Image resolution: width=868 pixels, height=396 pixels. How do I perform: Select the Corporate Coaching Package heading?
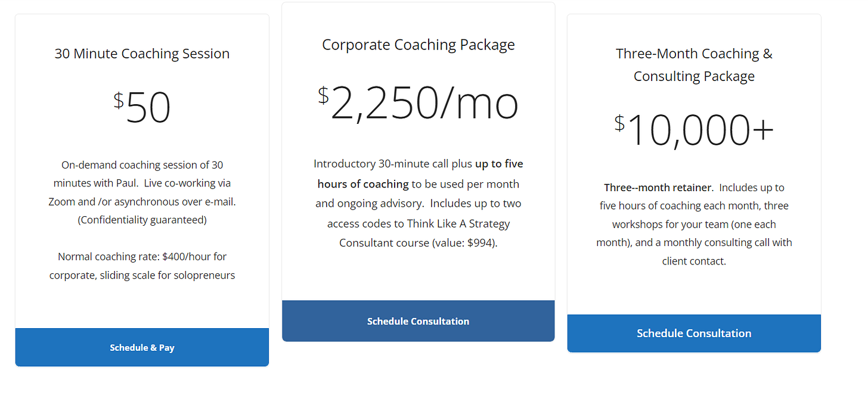pos(418,45)
